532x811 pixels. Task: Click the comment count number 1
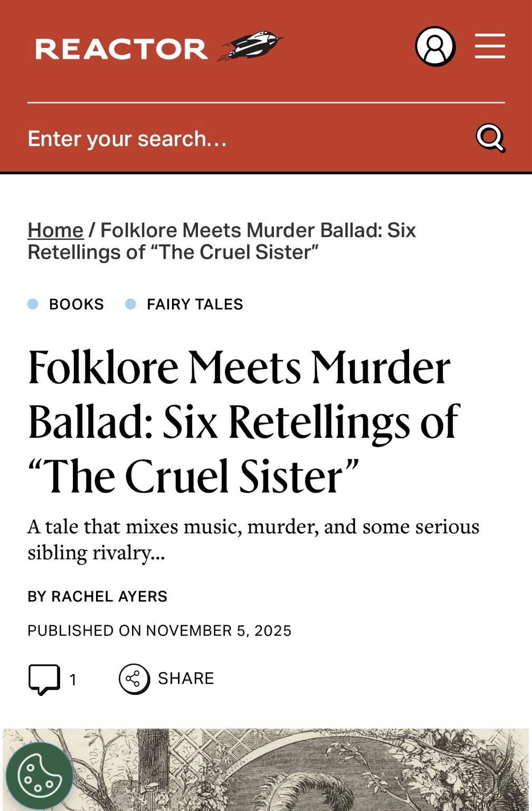point(73,680)
